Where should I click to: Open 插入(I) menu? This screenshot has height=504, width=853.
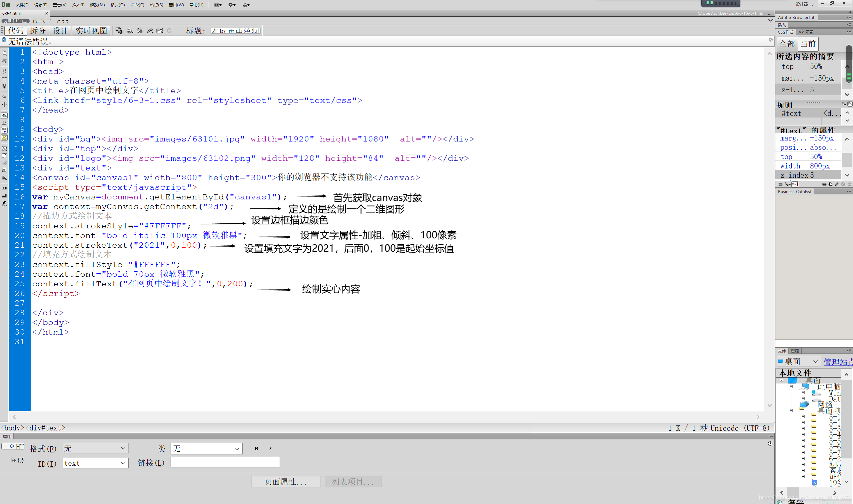(78, 5)
